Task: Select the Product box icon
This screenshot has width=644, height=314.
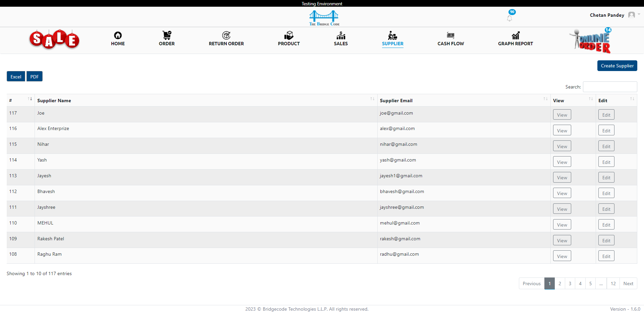Action: point(289,35)
